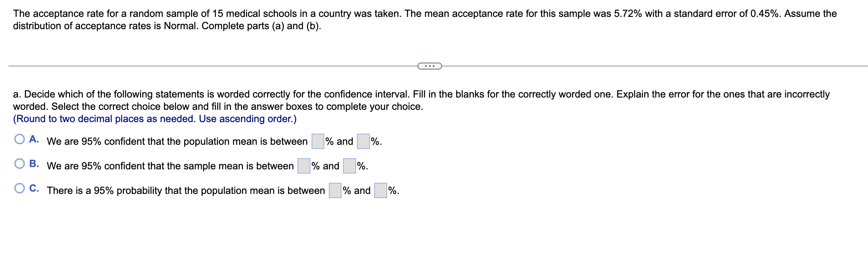Viewport: 868px width, 278px height.
Task: Click first blank in 95% probability statement
Action: tap(335, 190)
